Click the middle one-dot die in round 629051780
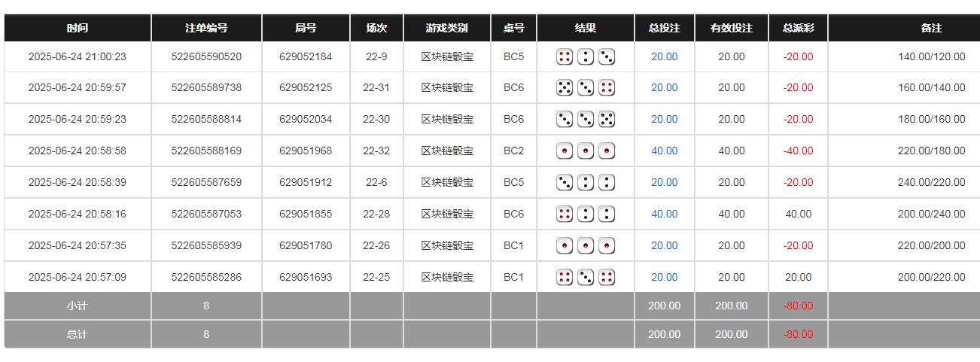This screenshot has height=362, width=980. (586, 246)
